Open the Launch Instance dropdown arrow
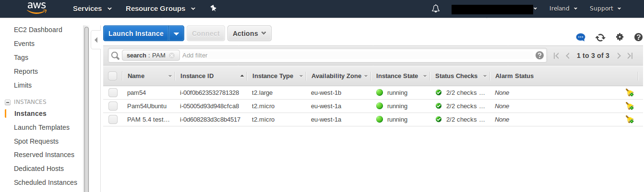Image resolution: width=644 pixels, height=192 pixels. [x=177, y=34]
